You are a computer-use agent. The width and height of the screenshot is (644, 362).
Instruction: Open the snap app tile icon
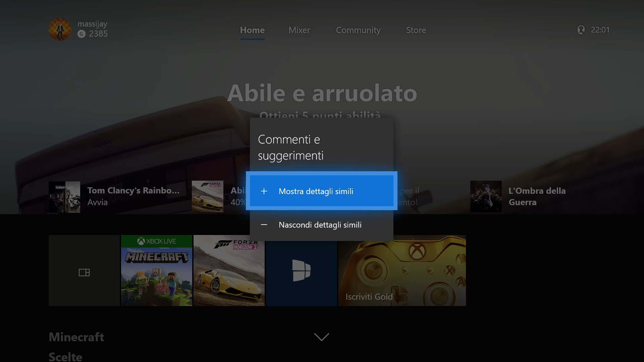point(84,273)
